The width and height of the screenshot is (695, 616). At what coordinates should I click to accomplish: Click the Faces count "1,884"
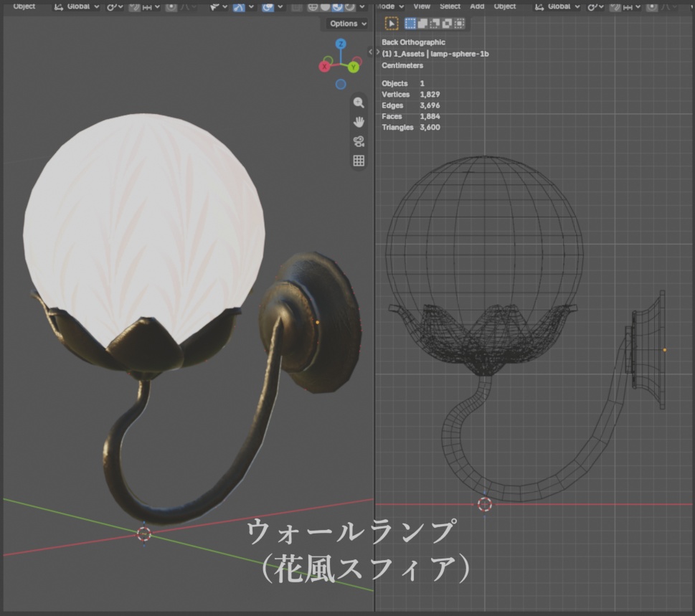pos(430,116)
